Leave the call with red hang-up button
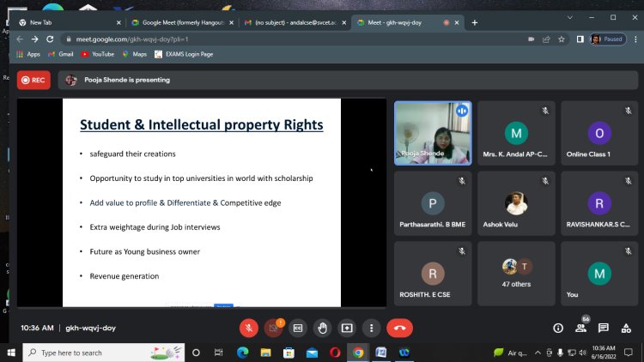Viewport: 644px width, 362px height. pos(399,328)
